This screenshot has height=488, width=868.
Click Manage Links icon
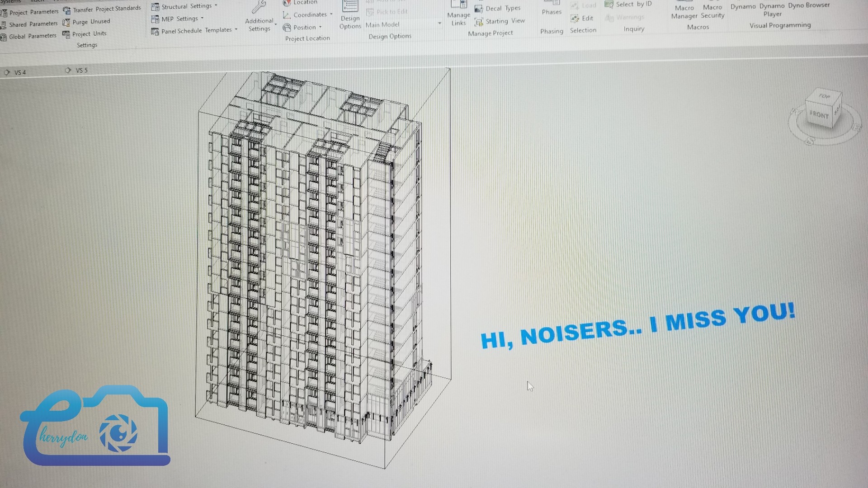(459, 5)
